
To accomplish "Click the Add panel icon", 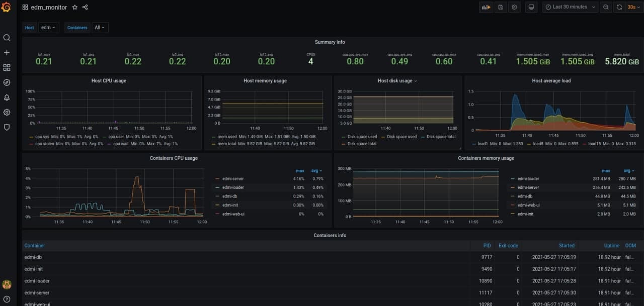I will (486, 7).
